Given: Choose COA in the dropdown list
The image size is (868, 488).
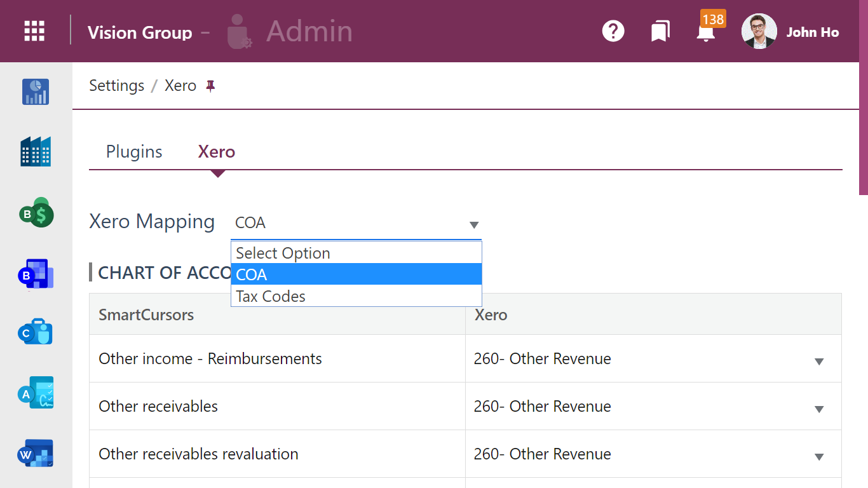Looking at the screenshot, I should (356, 274).
